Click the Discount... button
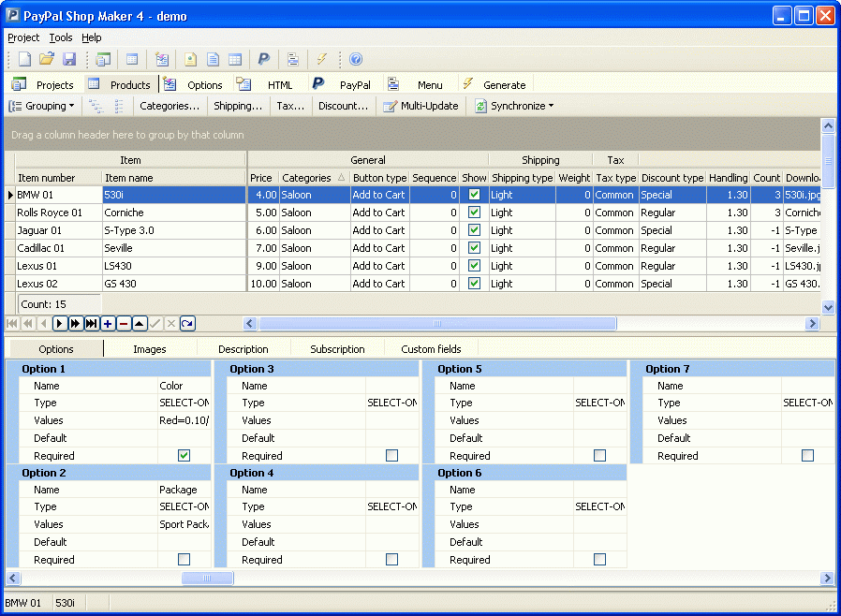 click(344, 106)
